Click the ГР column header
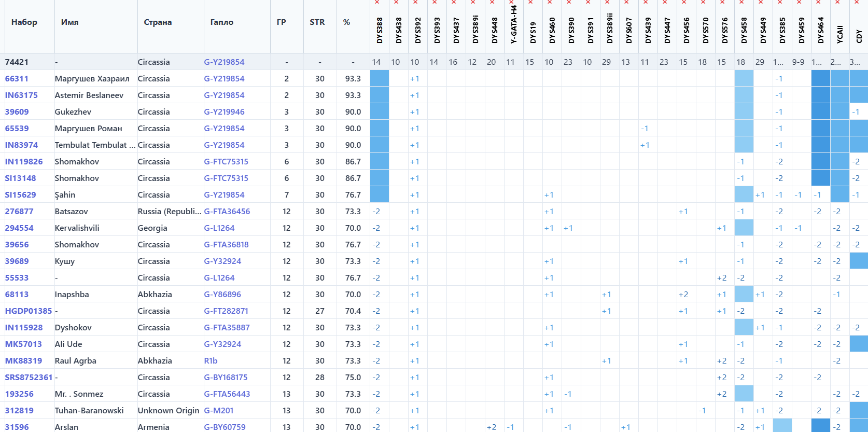Screen dimensions: 868x432 [x=281, y=22]
